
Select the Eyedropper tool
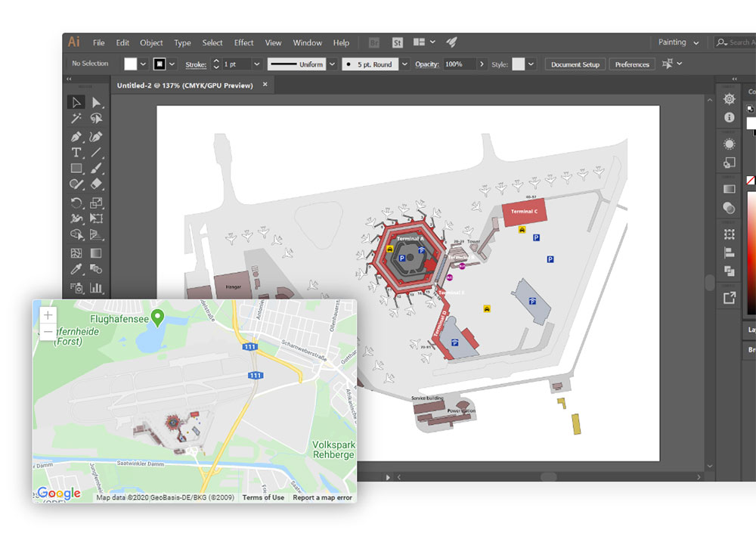pos(76,269)
